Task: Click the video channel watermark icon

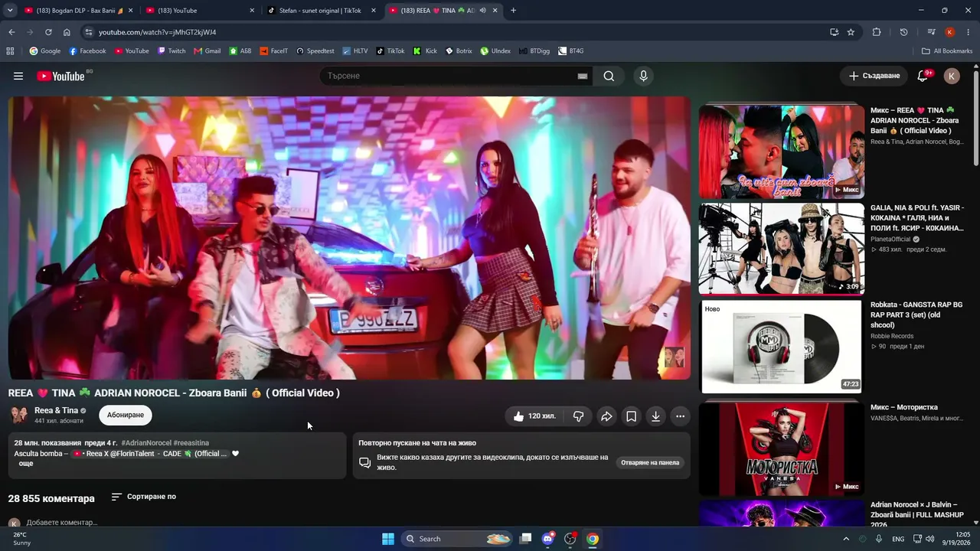Action: pos(674,357)
